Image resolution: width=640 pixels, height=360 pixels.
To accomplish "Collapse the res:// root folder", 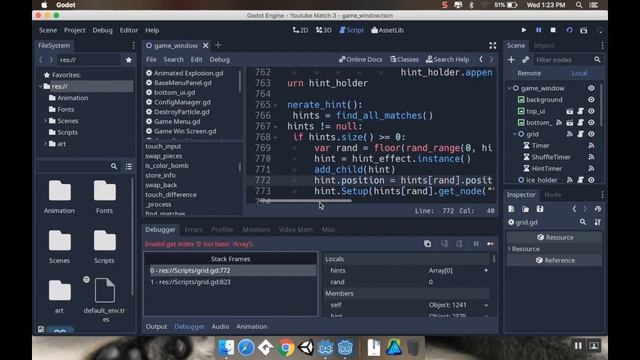I will coord(40,87).
